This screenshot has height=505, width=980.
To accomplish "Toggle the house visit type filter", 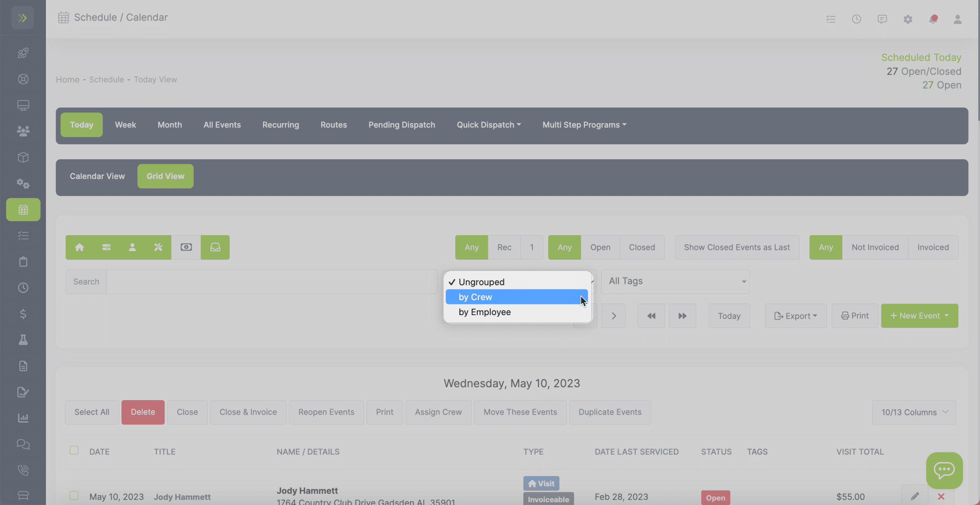I will [x=79, y=247].
